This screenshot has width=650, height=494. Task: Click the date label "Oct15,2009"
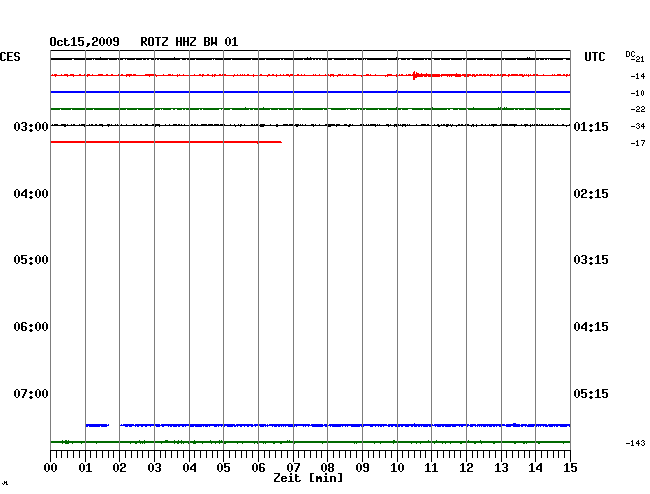(84, 42)
